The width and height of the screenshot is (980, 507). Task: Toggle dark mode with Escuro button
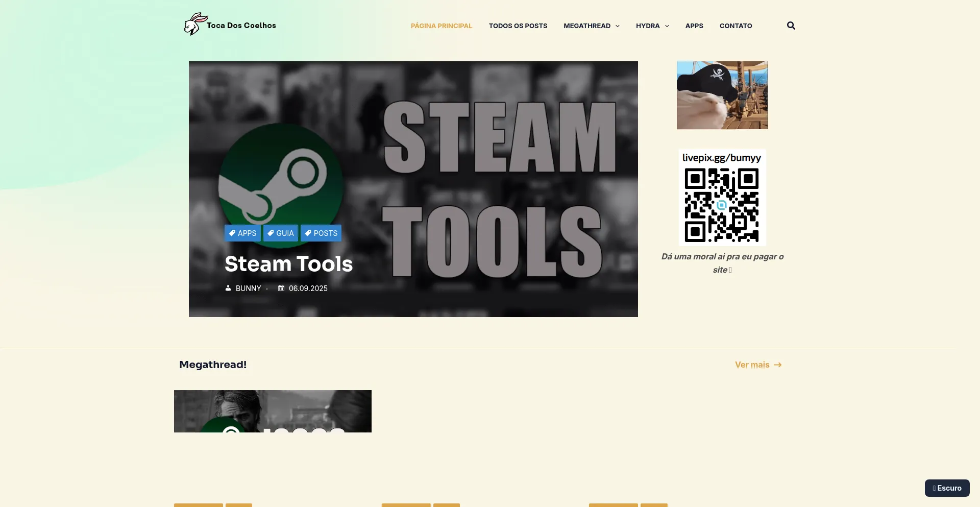coord(947,488)
